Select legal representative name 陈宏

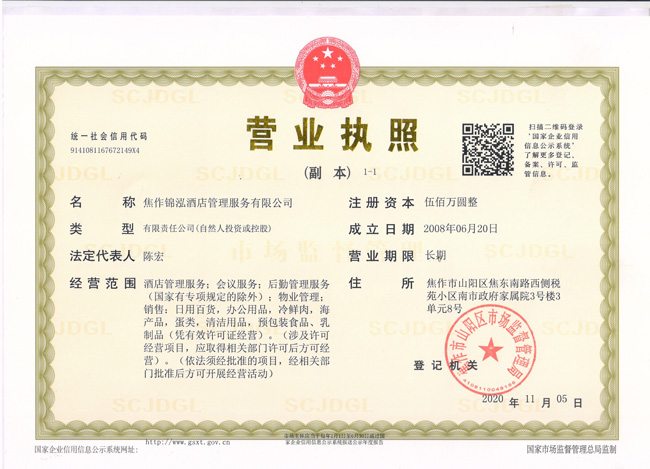pyautogui.click(x=154, y=257)
